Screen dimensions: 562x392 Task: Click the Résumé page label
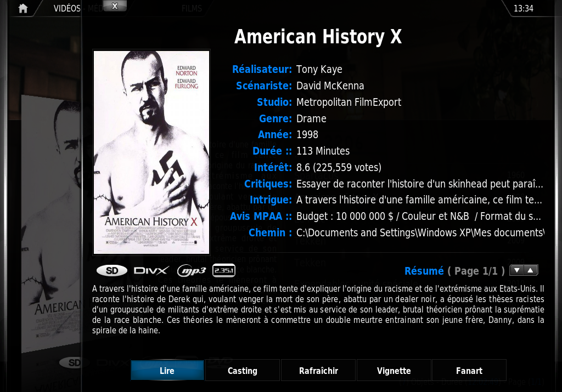click(454, 271)
